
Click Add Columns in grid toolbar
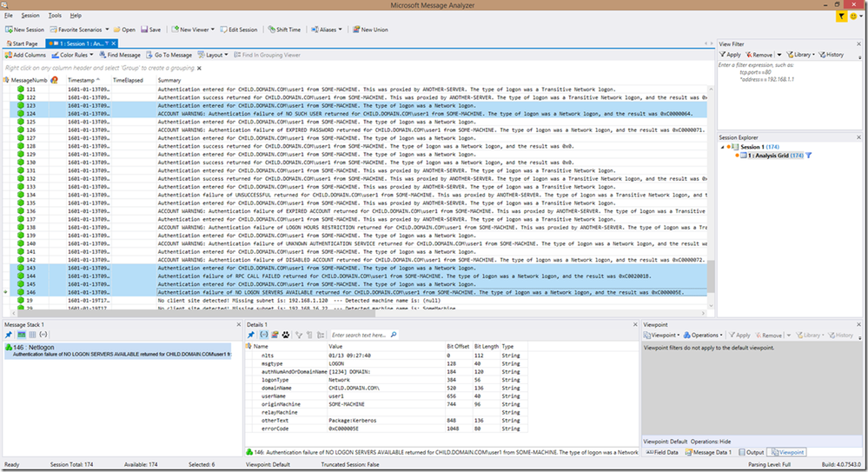pos(25,55)
